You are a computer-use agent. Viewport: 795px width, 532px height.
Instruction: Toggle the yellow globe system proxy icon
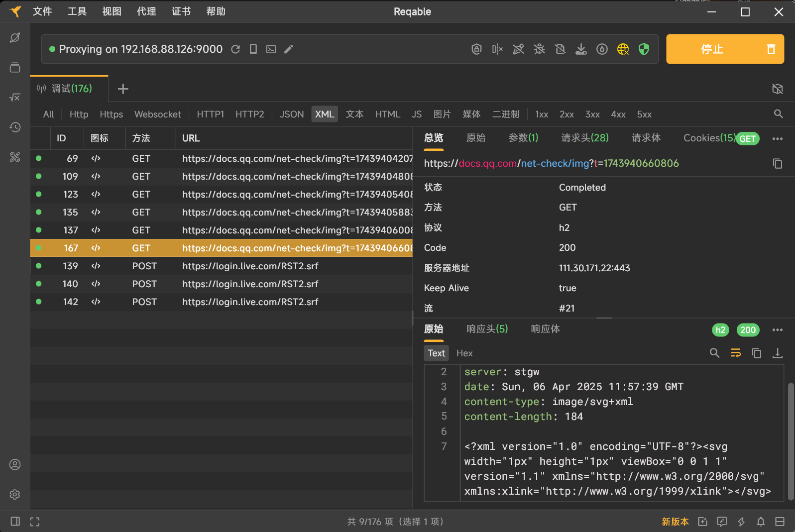[623, 49]
